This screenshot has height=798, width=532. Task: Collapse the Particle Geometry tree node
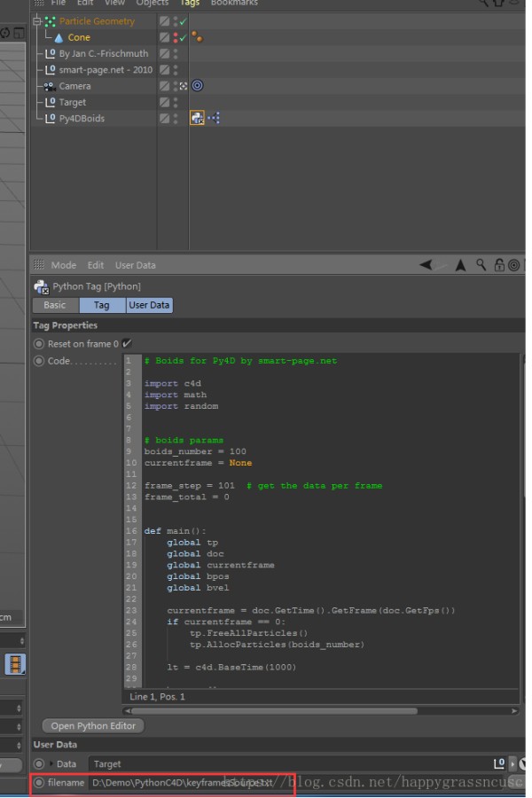pyautogui.click(x=36, y=21)
